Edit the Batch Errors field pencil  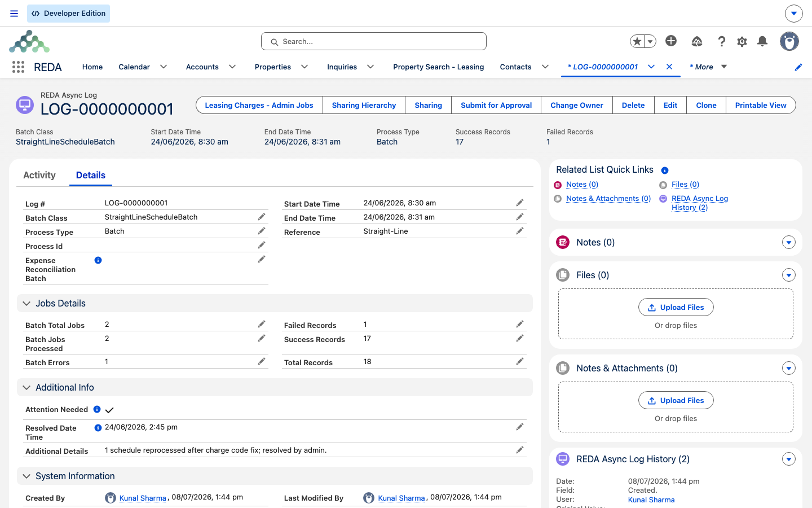point(262,362)
